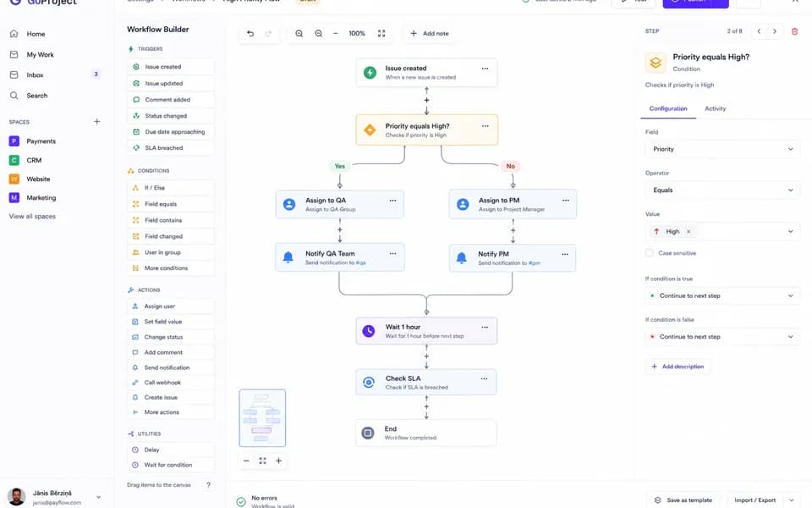Viewport: 812px width, 508px height.
Task: Go to next step with right chevron
Action: pyautogui.click(x=775, y=31)
